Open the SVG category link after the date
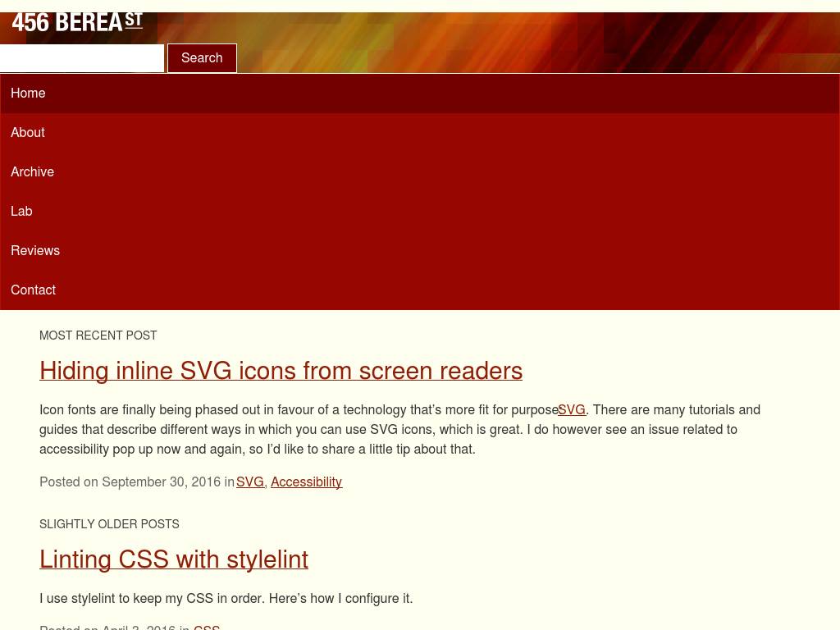Viewport: 840px width, 630px height. click(250, 482)
